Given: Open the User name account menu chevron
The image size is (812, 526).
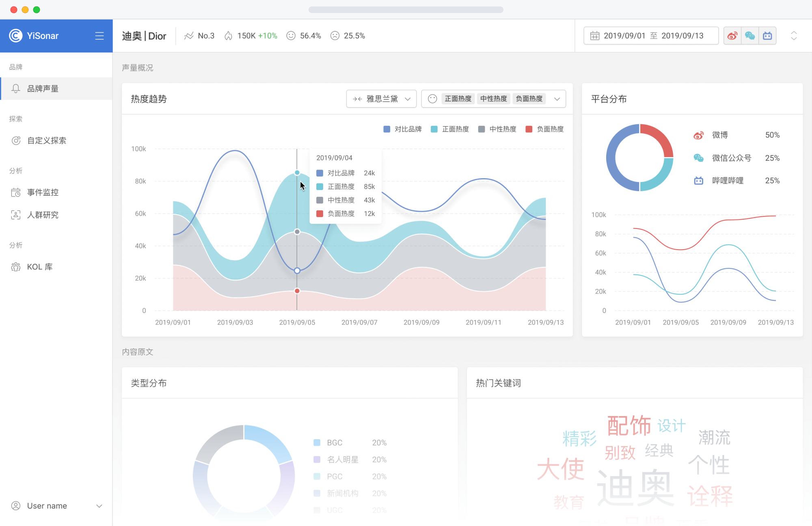Looking at the screenshot, I should [x=99, y=506].
